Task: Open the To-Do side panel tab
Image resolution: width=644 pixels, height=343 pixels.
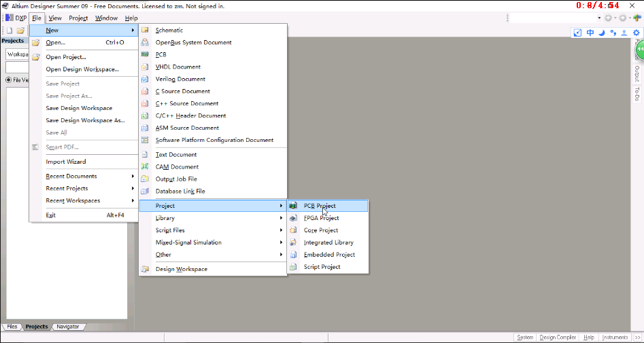Action: coord(637,94)
